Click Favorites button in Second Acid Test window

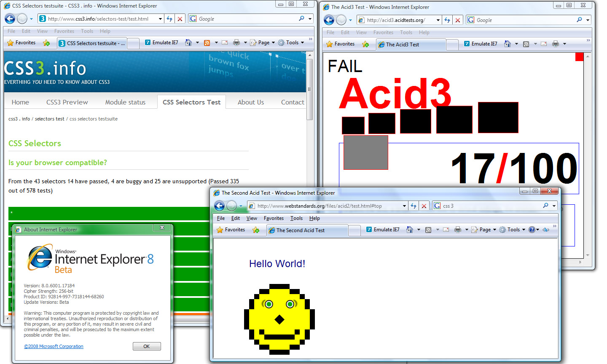coord(231,230)
